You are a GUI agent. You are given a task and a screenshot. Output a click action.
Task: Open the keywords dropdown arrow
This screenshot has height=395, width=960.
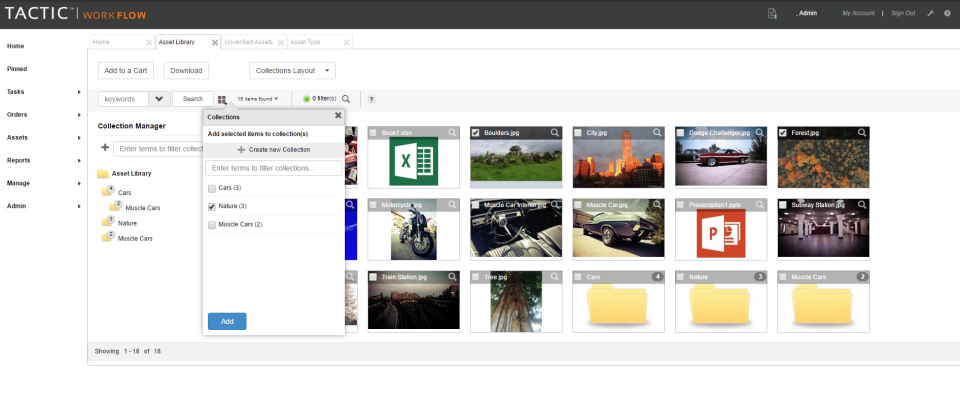(x=160, y=99)
